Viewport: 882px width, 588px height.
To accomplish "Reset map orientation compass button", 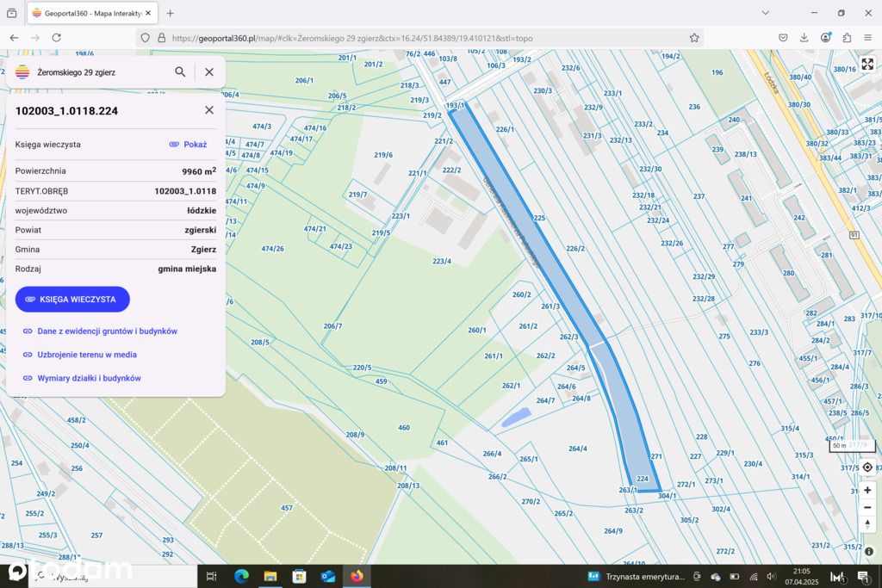I will (867, 524).
